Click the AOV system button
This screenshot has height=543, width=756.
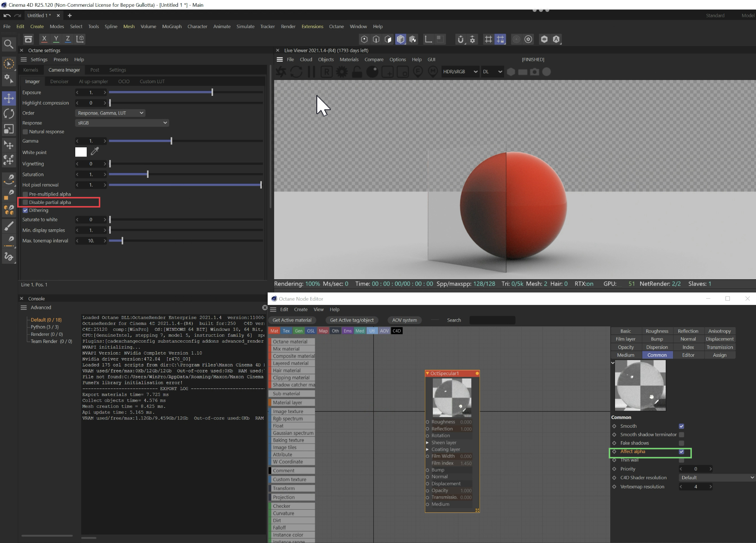404,320
